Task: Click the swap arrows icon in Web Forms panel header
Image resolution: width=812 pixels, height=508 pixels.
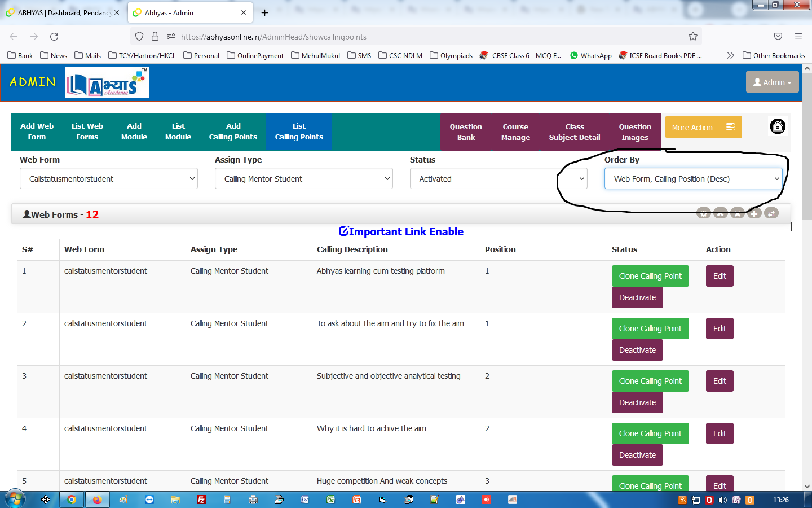Action: tap(771, 213)
